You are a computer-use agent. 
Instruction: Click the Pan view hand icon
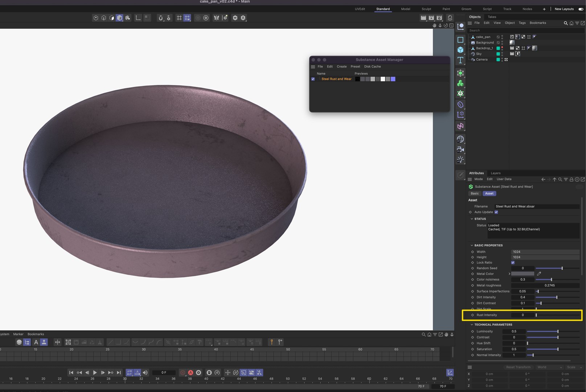click(434, 25)
